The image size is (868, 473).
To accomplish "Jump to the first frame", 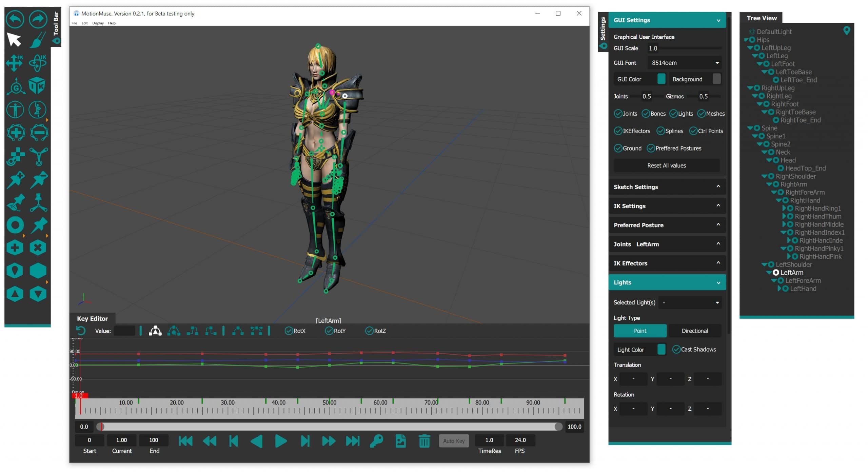I will pos(185,441).
